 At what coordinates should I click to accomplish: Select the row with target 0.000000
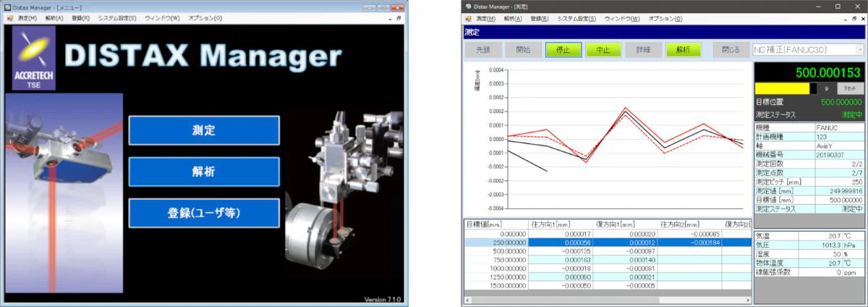(x=606, y=234)
